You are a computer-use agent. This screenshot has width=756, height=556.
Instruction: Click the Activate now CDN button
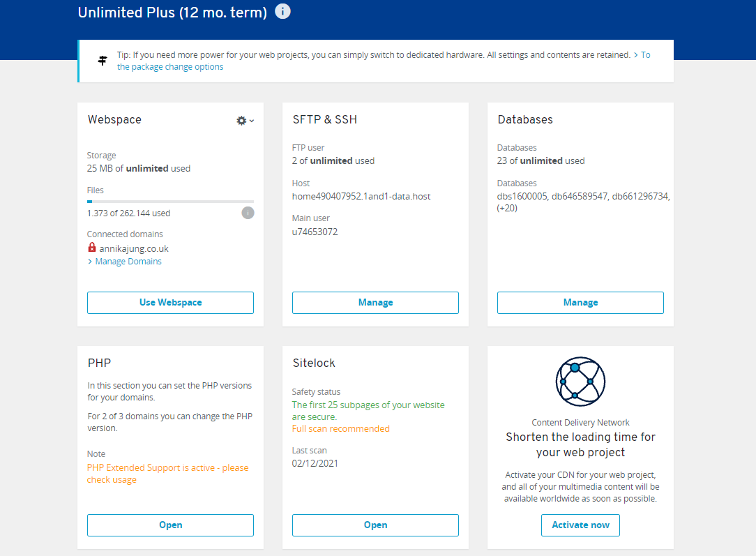(580, 525)
